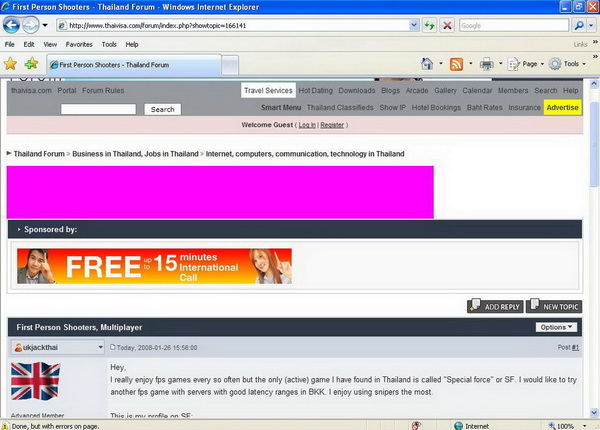Click the Favorites Center star icon

pos(10,64)
